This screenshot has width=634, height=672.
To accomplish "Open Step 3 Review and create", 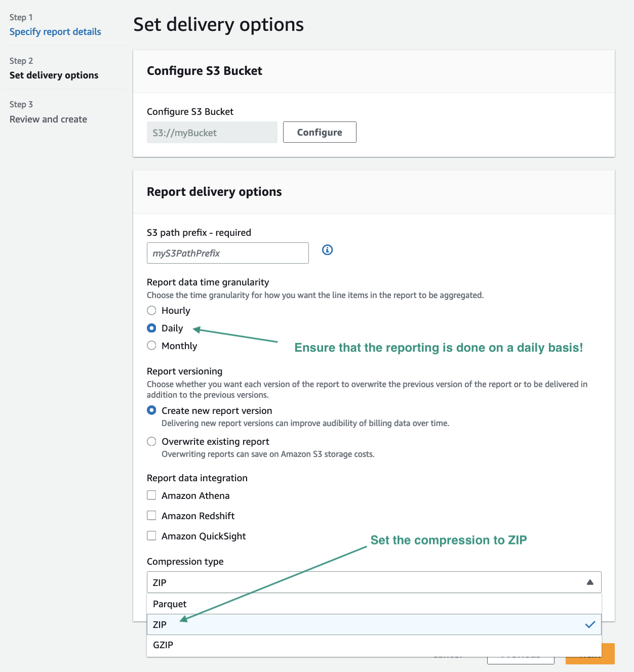I will click(48, 119).
